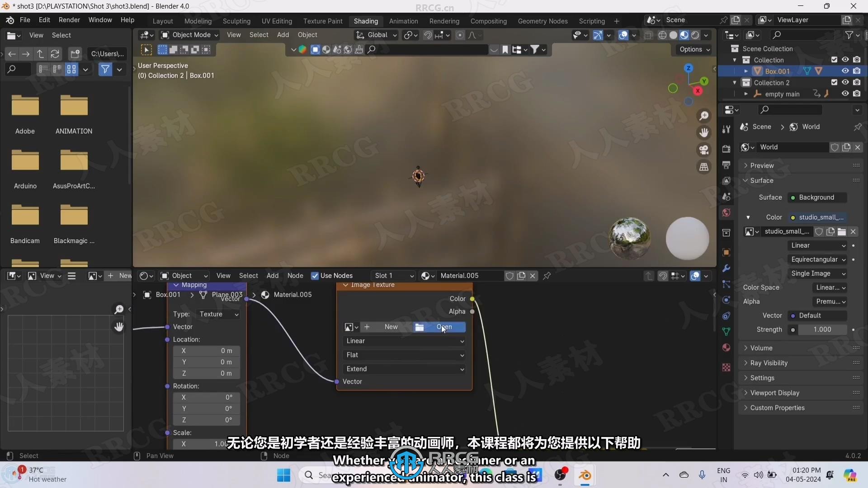The height and width of the screenshot is (488, 868).
Task: Click the file browser back arrow
Action: [12, 54]
